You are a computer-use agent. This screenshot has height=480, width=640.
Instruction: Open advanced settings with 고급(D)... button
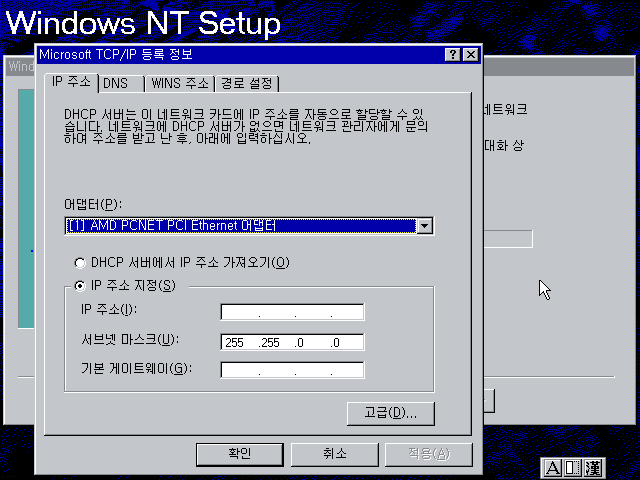tap(391, 413)
